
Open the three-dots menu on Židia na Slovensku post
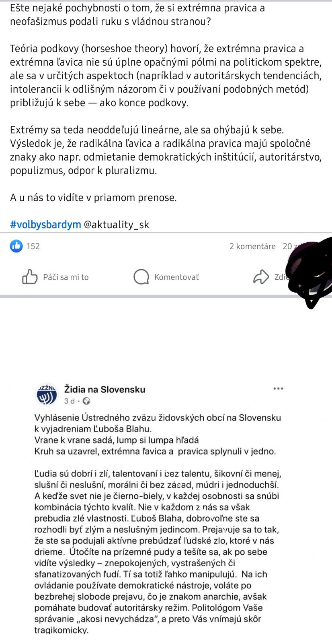coord(278,388)
